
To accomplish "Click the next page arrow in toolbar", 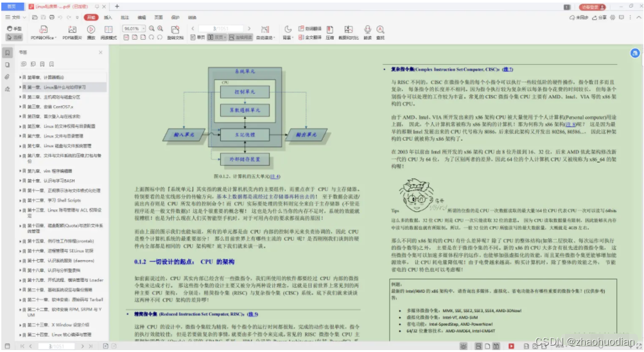I will 249,29.
